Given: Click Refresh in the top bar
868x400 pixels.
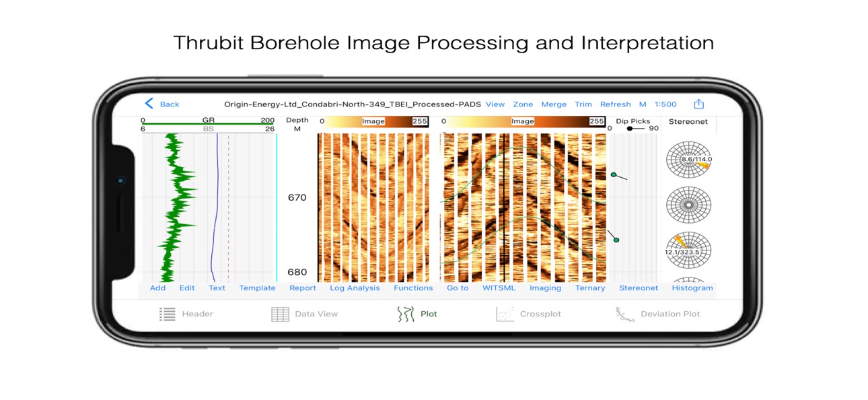Looking at the screenshot, I should (616, 104).
